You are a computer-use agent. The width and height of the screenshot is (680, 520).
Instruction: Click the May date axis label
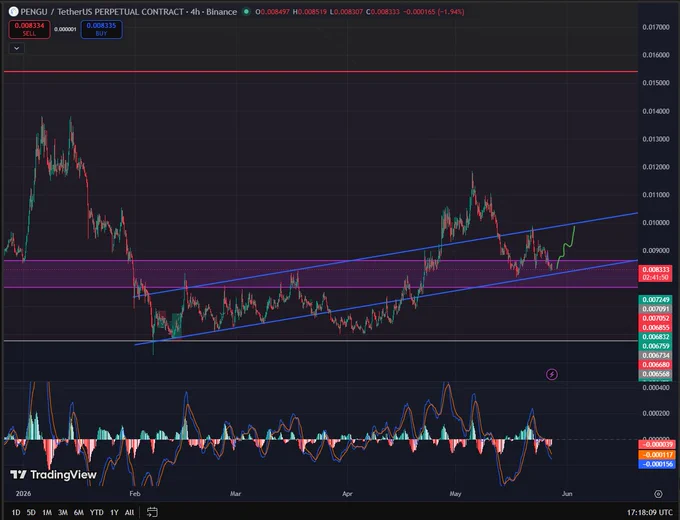click(x=455, y=494)
